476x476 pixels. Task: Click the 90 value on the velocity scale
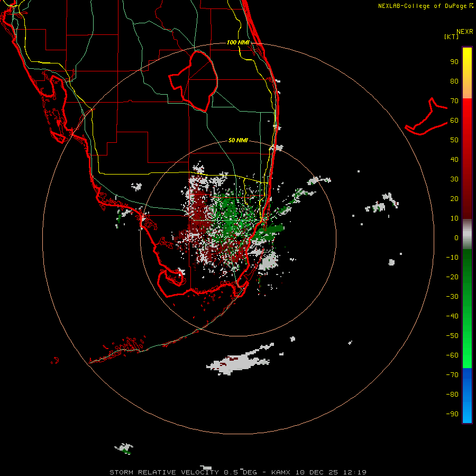pos(454,62)
